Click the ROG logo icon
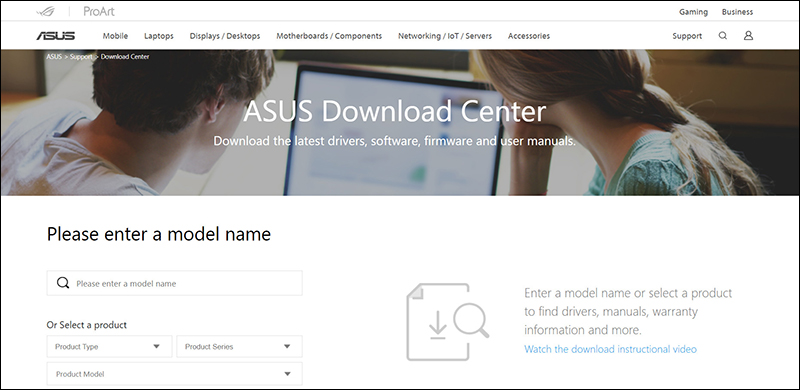Viewport: 800px width, 390px height. (45, 11)
